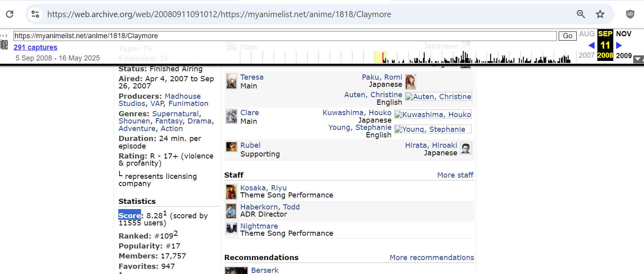Open the More recommendations link
Image resolution: width=644 pixels, height=274 pixels.
pyautogui.click(x=432, y=258)
